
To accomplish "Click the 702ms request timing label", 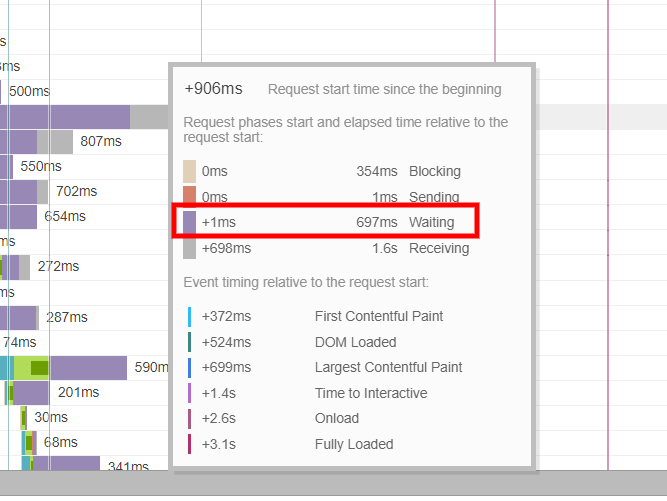I will click(x=76, y=191).
